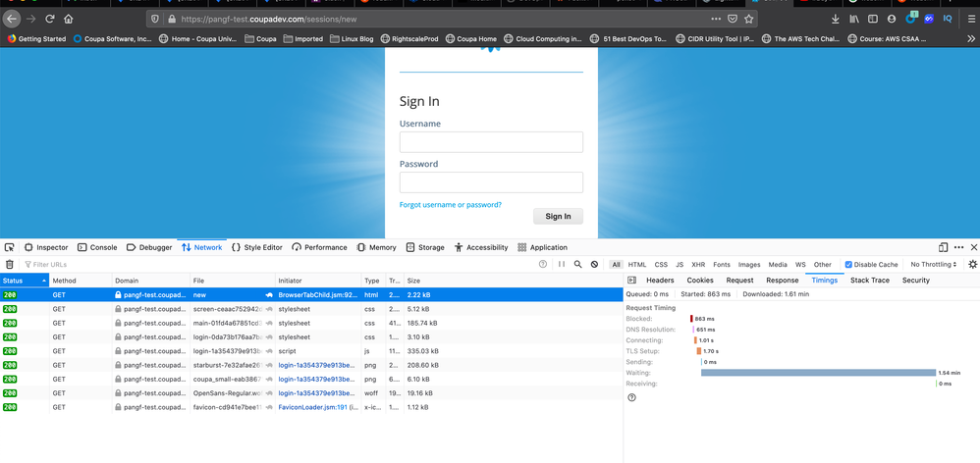Collapse the request details pane toggle
The width and height of the screenshot is (980, 463).
click(x=631, y=281)
